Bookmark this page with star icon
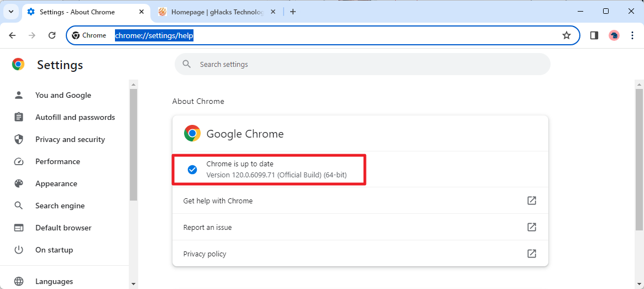The height and width of the screenshot is (289, 644). [567, 35]
